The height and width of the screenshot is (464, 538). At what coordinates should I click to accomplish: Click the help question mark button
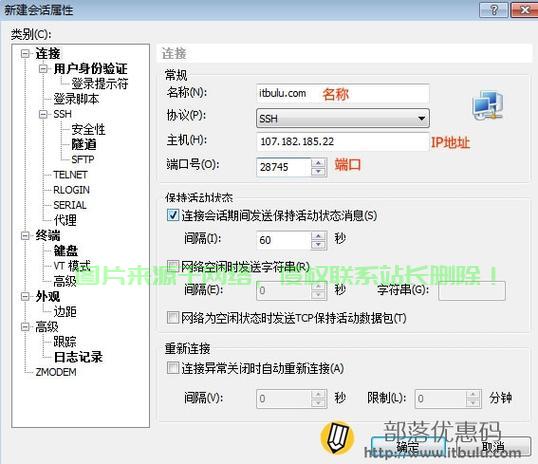pos(493,10)
